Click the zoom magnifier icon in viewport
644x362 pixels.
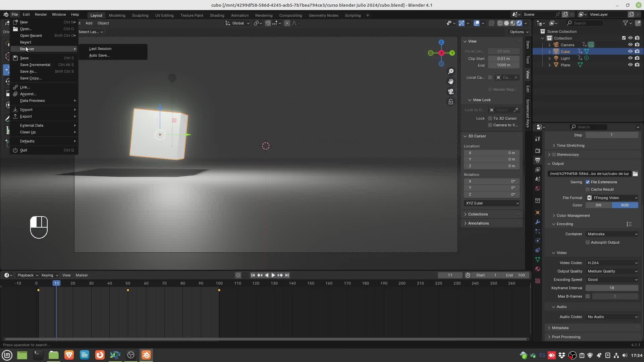451,71
